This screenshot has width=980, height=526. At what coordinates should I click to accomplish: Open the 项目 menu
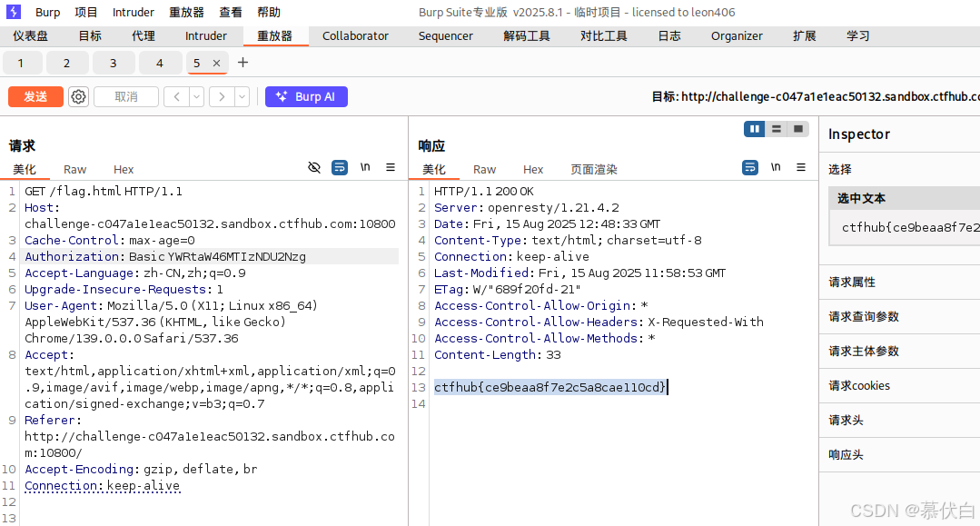coord(86,12)
